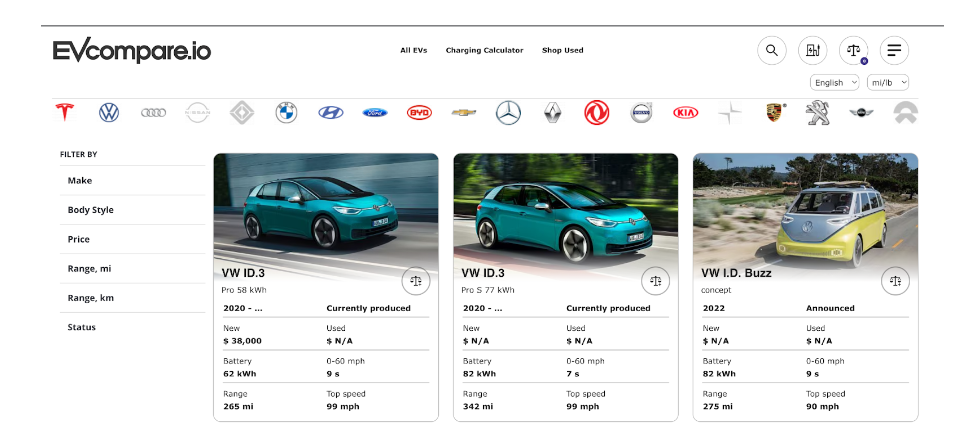Screen dimensions: 978x445
Task: Click the EVcompare.io logo
Action: (132, 51)
